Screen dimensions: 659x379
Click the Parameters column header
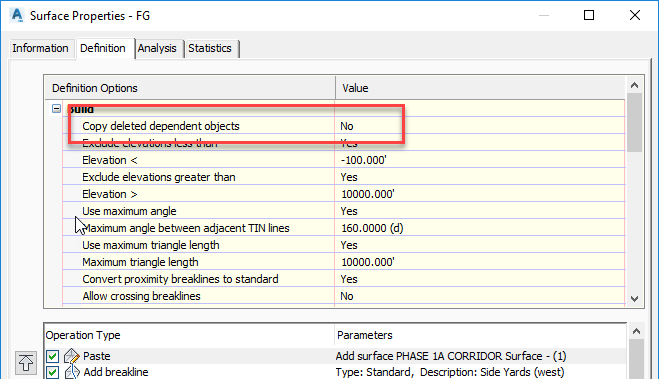(480, 335)
